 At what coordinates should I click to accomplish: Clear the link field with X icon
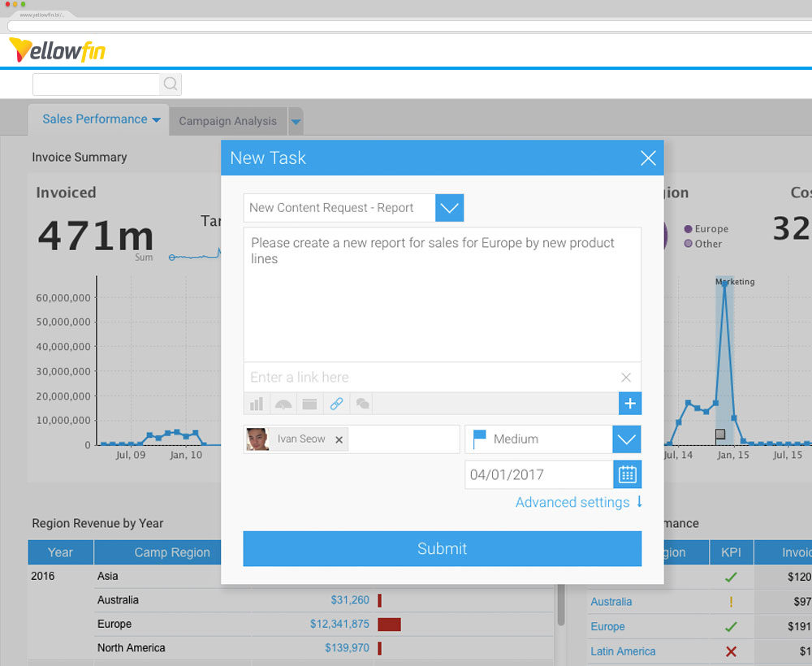pos(626,377)
